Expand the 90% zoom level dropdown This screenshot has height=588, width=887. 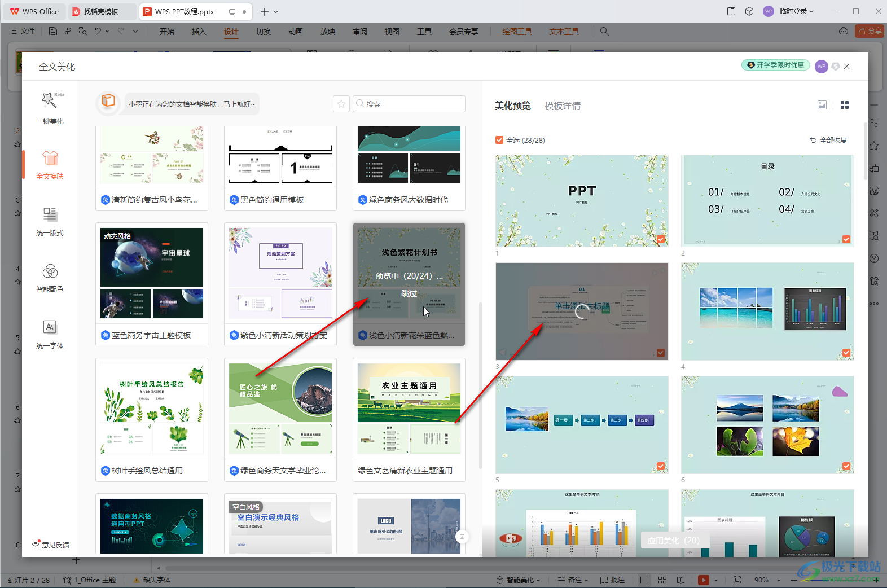pos(779,580)
